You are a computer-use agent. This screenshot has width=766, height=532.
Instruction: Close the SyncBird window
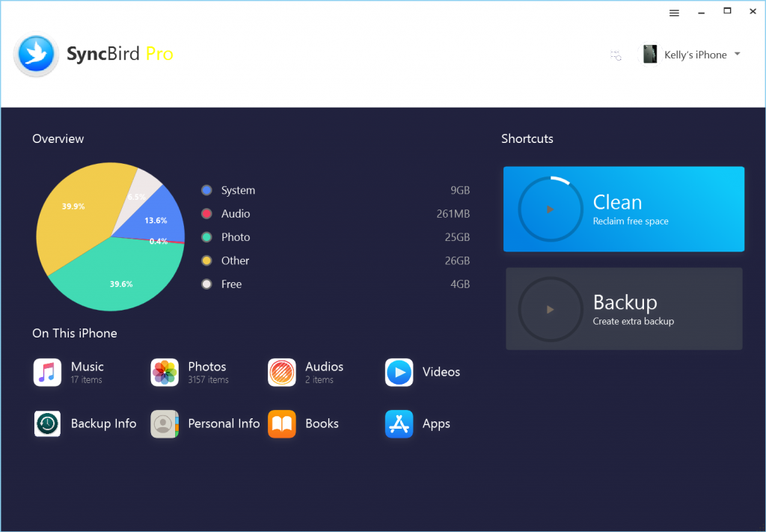coord(753,11)
